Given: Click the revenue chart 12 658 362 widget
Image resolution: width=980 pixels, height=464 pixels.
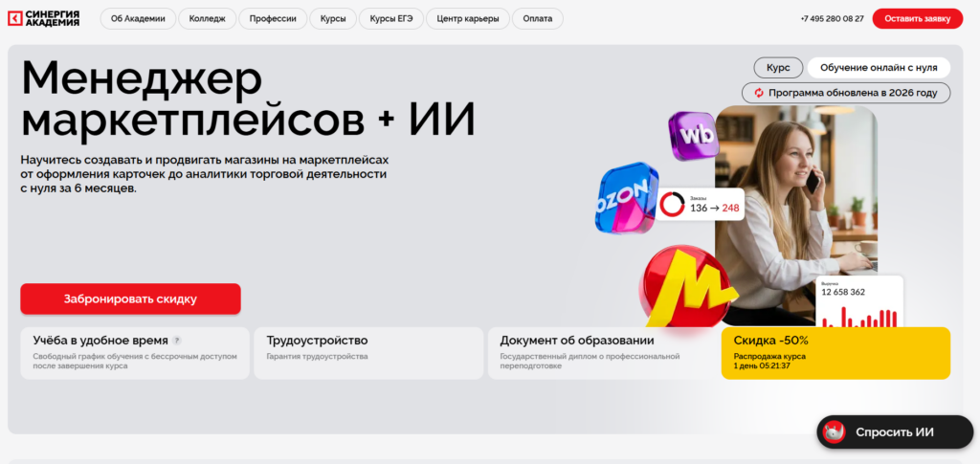Looking at the screenshot, I should [859, 301].
